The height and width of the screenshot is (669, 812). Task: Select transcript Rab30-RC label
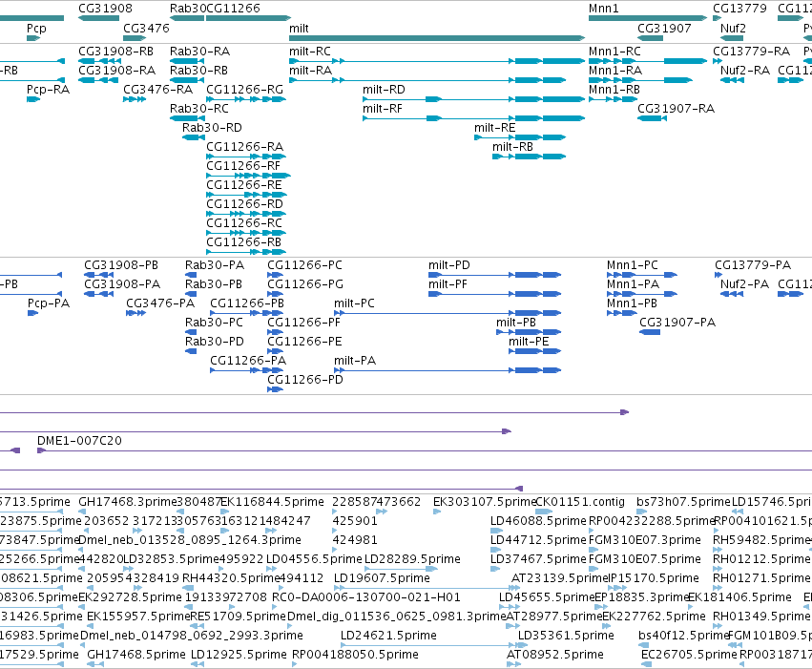pyautogui.click(x=198, y=109)
